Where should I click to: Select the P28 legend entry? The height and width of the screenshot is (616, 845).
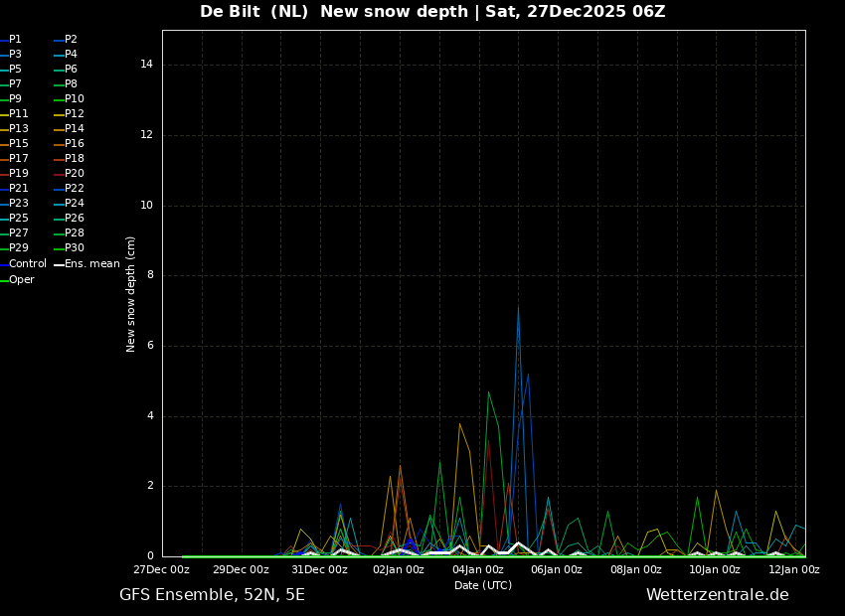(x=69, y=233)
